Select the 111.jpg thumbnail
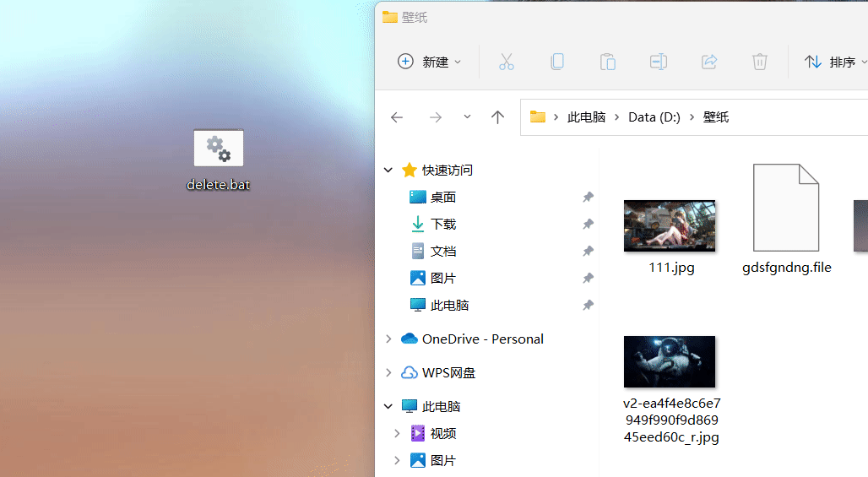Screen dimensions: 868x477 (x=670, y=225)
